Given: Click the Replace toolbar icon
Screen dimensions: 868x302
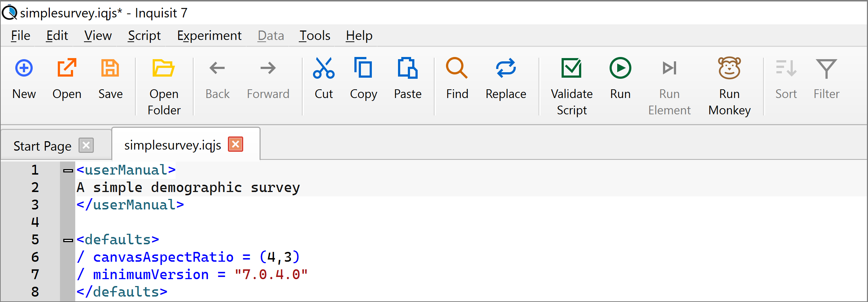Looking at the screenshot, I should (x=506, y=68).
